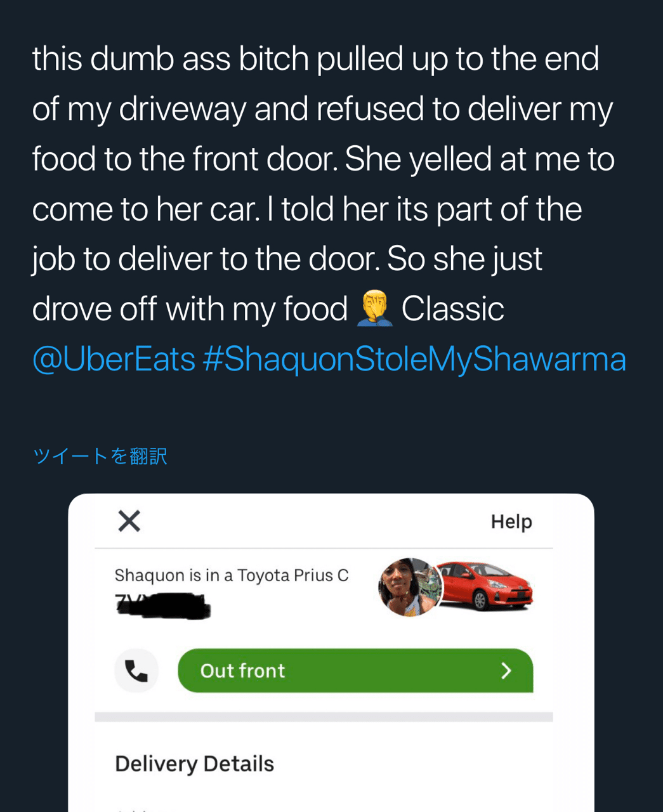
Task: Tap the red Toyota Prius car image
Action: [487, 586]
